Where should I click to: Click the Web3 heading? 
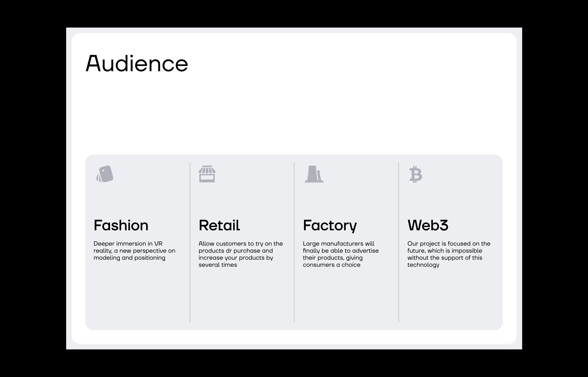pos(428,225)
